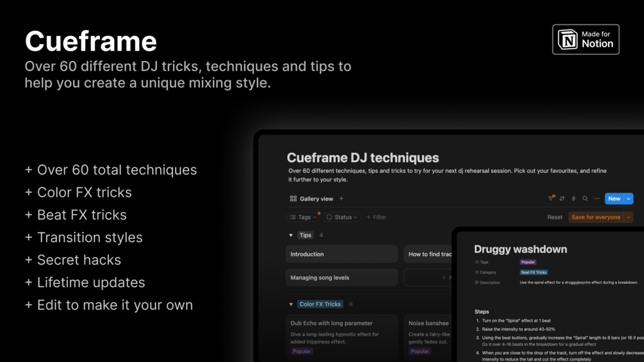Click the Tags property label
Viewport: 644px width, 362px height.
click(x=481, y=262)
